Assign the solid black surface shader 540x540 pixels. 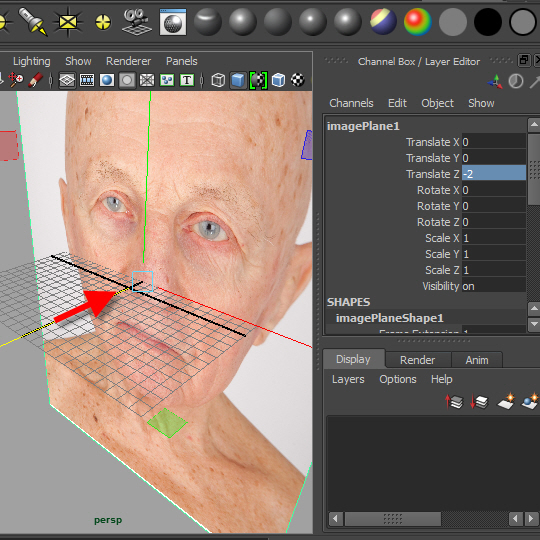point(488,22)
